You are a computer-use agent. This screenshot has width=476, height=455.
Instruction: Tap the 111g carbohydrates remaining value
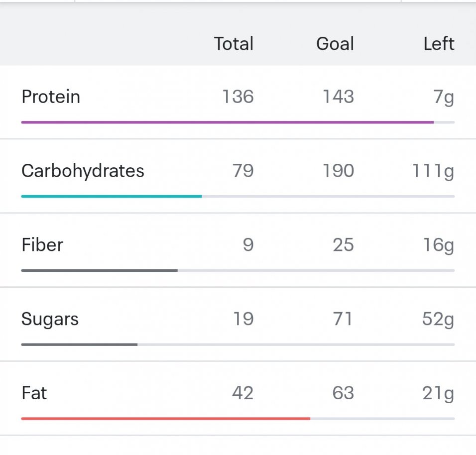(433, 171)
